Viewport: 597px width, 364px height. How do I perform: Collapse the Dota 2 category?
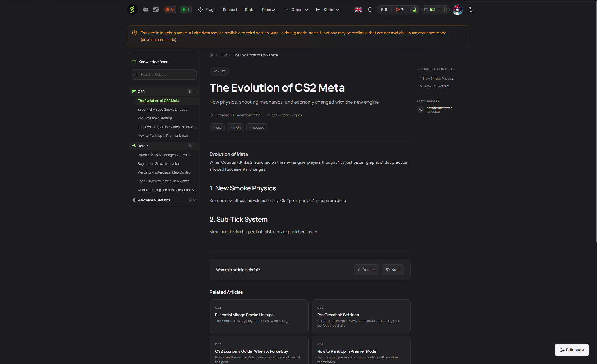coord(195,146)
